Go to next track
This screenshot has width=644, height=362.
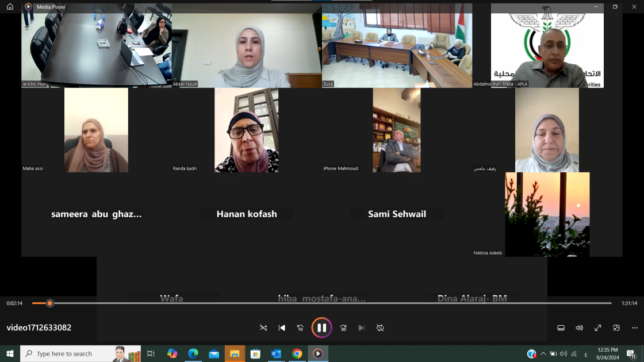tap(362, 328)
